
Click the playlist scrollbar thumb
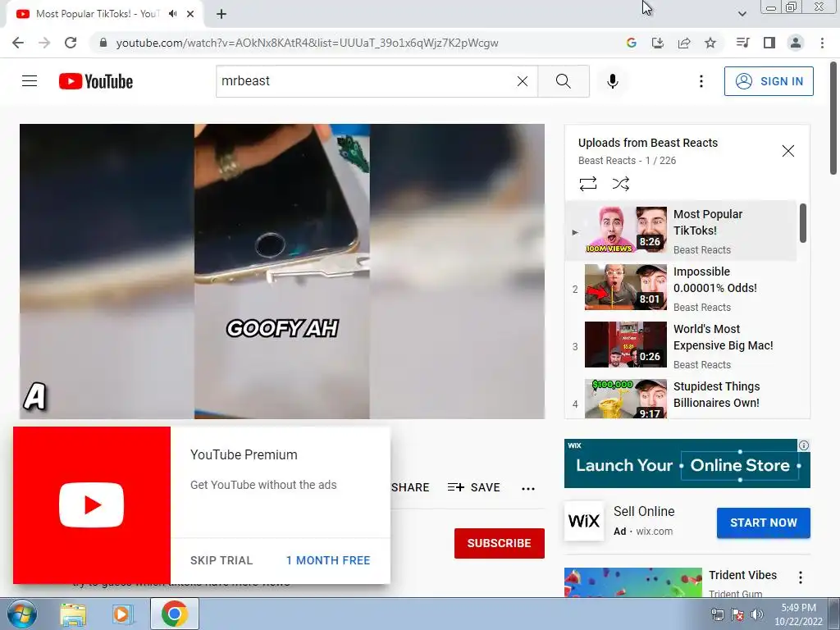pyautogui.click(x=802, y=223)
